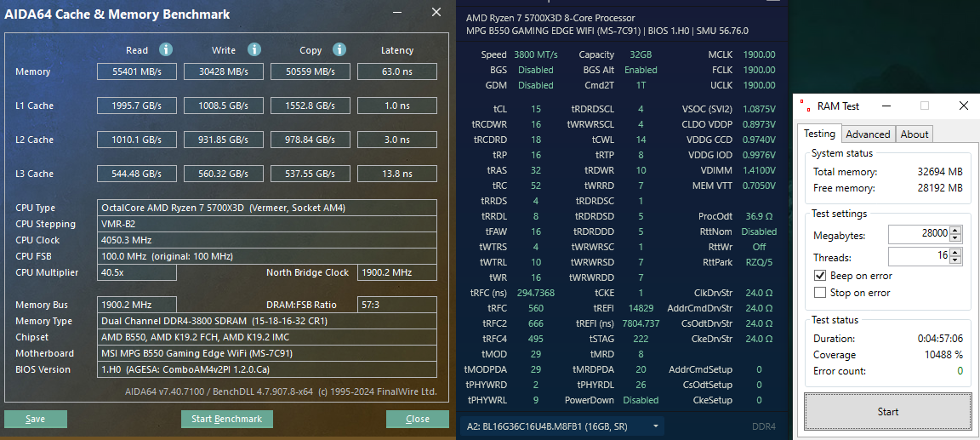
Task: Click the Memory Type field DDR4-3800 SDRAM
Action: pos(267,321)
